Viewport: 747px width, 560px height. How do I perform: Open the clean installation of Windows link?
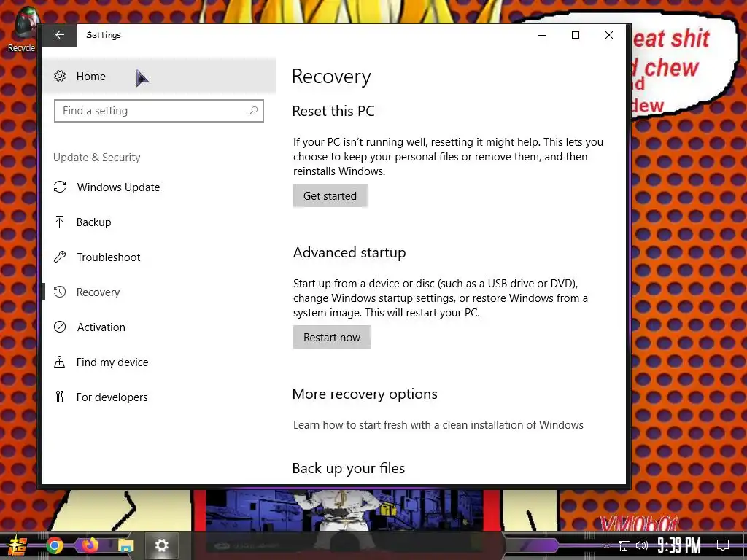coord(438,425)
